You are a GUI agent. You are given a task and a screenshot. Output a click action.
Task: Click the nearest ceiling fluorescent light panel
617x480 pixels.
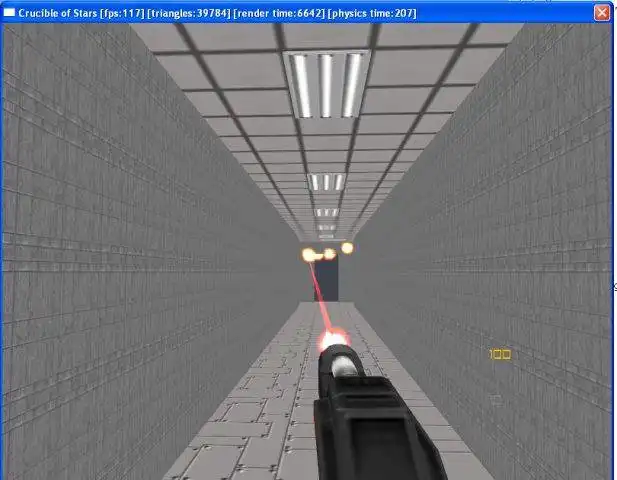click(326, 85)
